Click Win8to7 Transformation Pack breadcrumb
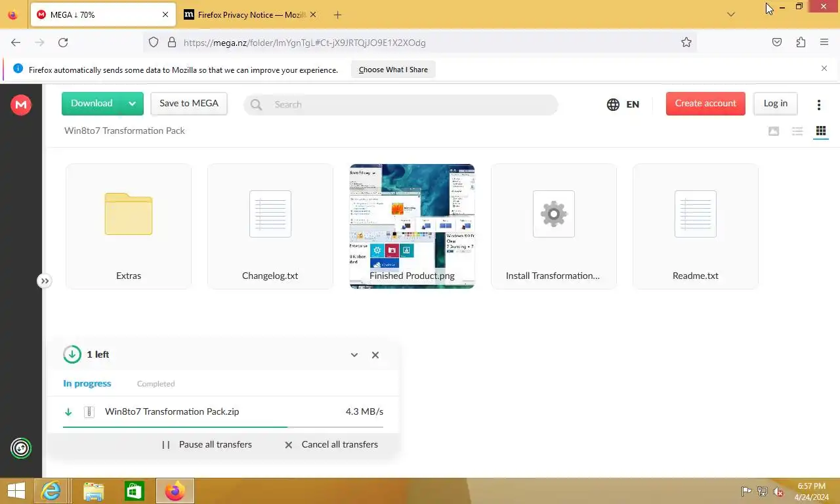 125,131
